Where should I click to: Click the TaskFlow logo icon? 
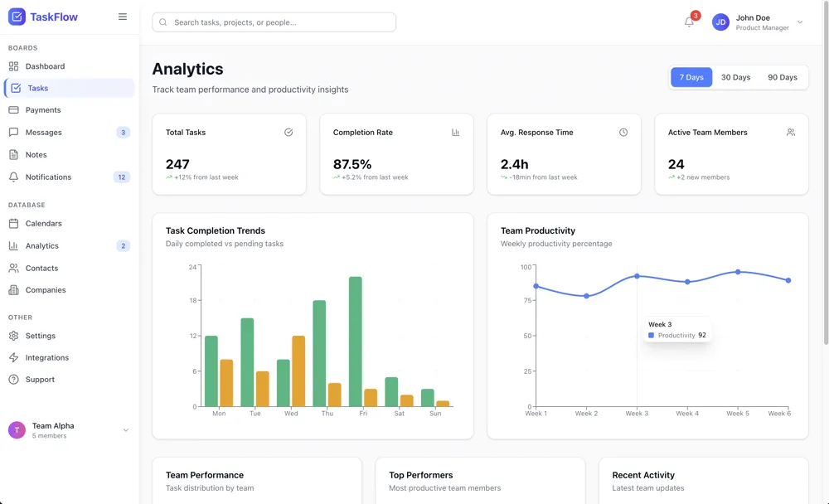[17, 17]
